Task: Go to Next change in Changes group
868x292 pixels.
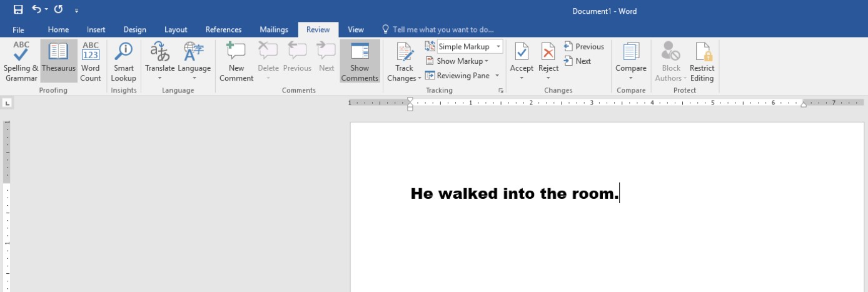Action: click(577, 61)
